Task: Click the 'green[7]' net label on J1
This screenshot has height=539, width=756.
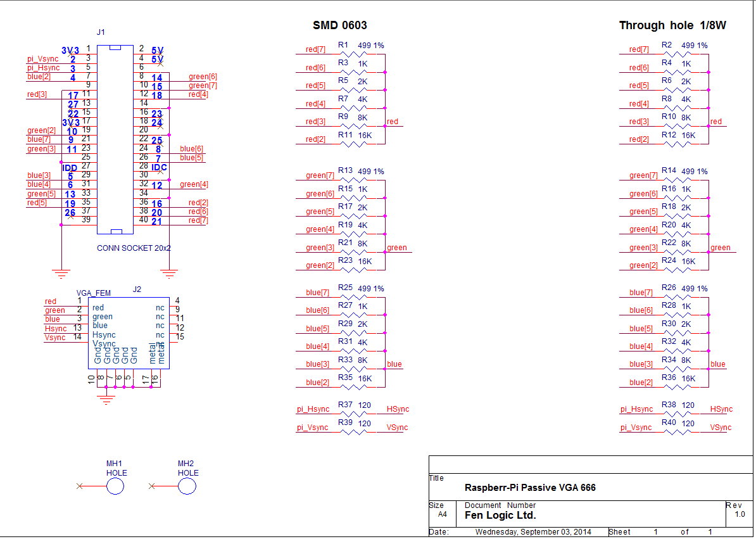Action: [x=203, y=86]
